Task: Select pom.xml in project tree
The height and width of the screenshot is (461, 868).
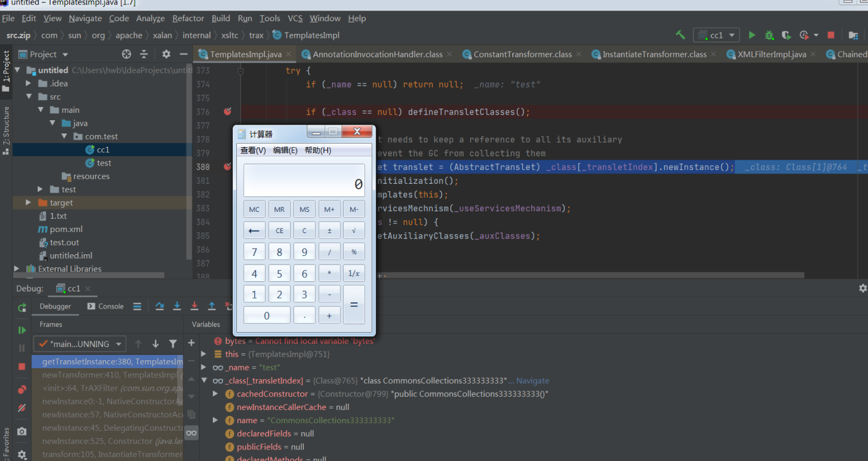Action: 66,229
